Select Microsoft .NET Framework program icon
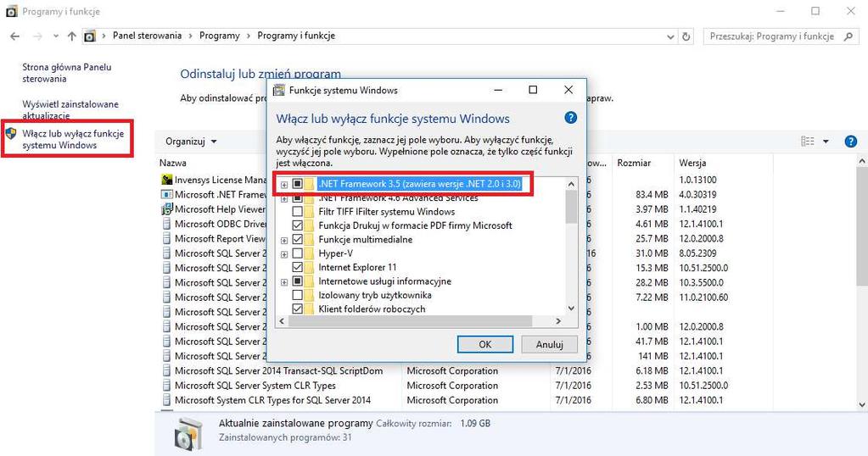The height and width of the screenshot is (456, 868). pyautogui.click(x=166, y=195)
